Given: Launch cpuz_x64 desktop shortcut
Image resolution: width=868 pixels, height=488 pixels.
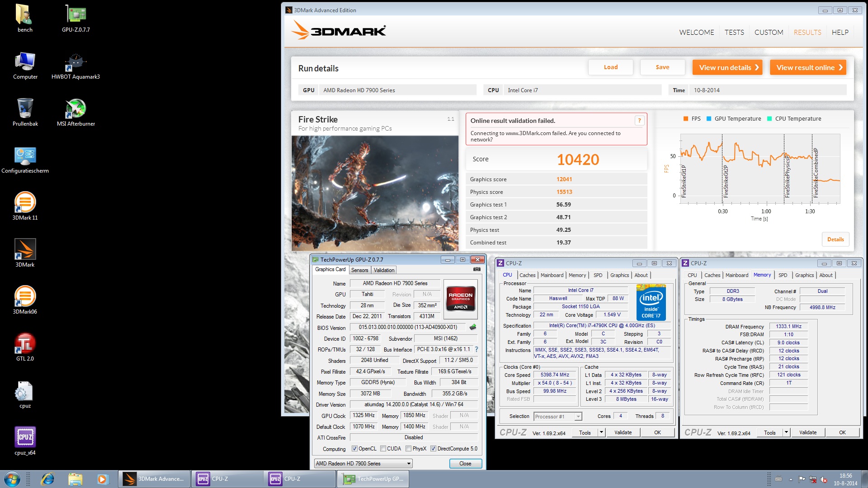Looking at the screenshot, I should pos(25,441).
